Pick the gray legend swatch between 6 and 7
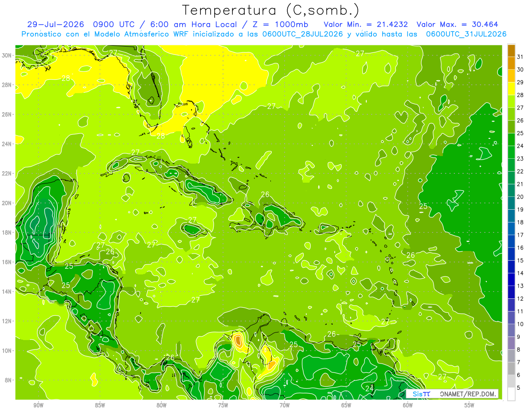This screenshot has width=532, height=411. tap(511, 368)
